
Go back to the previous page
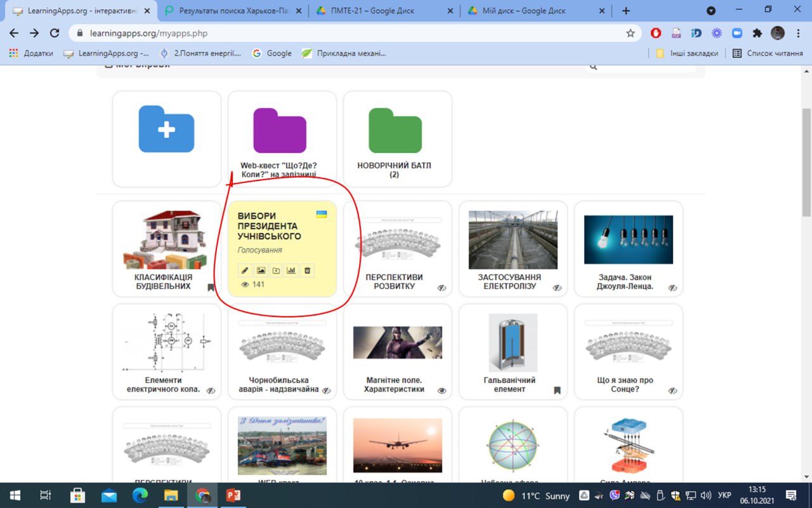point(14,33)
